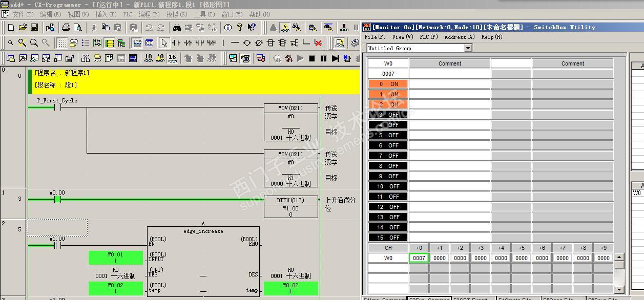The width and height of the screenshot is (644, 300).
Task: Insert new closed coil tool
Action: (259, 43)
